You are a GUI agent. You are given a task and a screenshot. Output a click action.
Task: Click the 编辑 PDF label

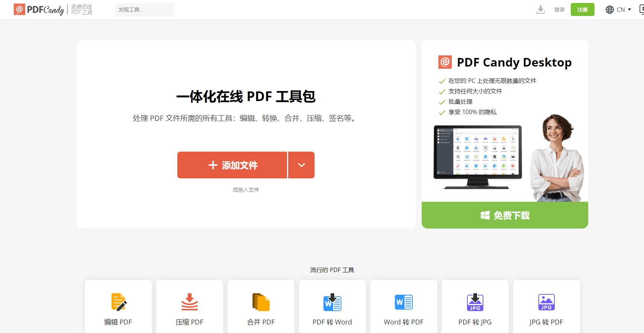pyautogui.click(x=118, y=322)
